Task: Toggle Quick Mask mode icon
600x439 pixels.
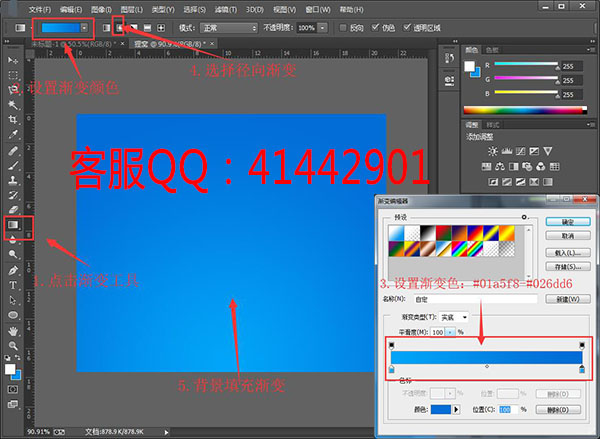Action: 13,389
